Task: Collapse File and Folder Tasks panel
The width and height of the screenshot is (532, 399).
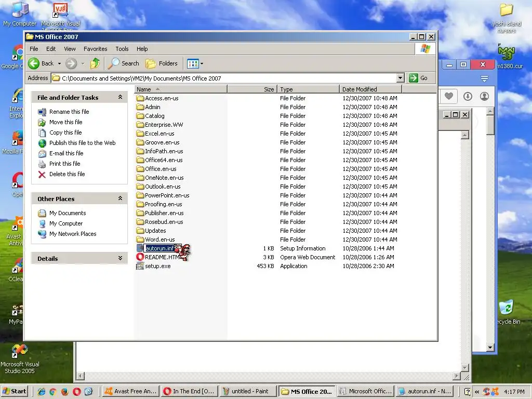Action: click(x=120, y=97)
